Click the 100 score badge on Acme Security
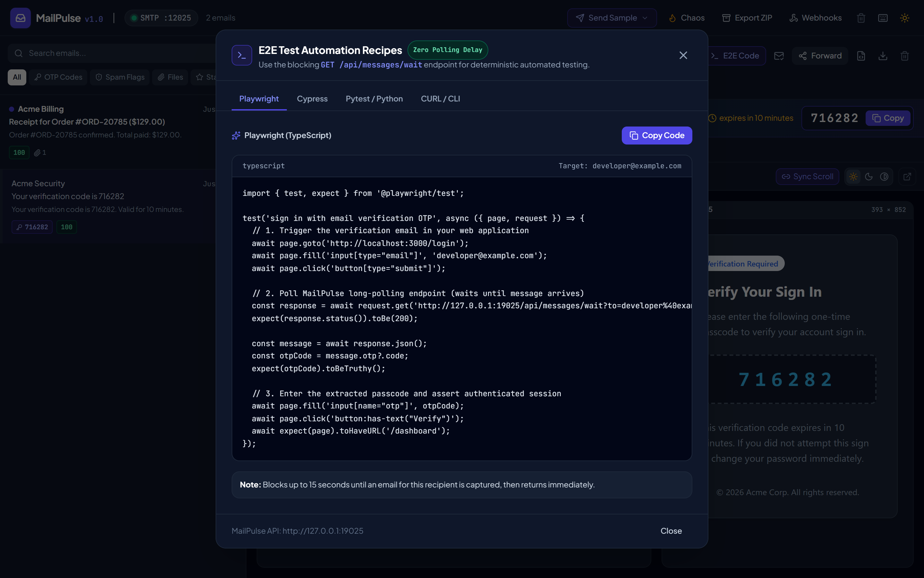Viewport: 924px width, 578px height. click(x=66, y=227)
